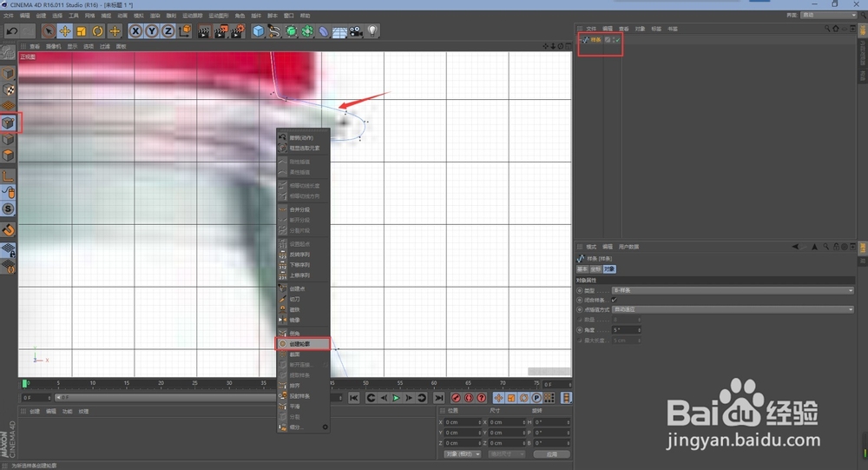Add a camera from toolbar
The image size is (868, 470).
(356, 31)
